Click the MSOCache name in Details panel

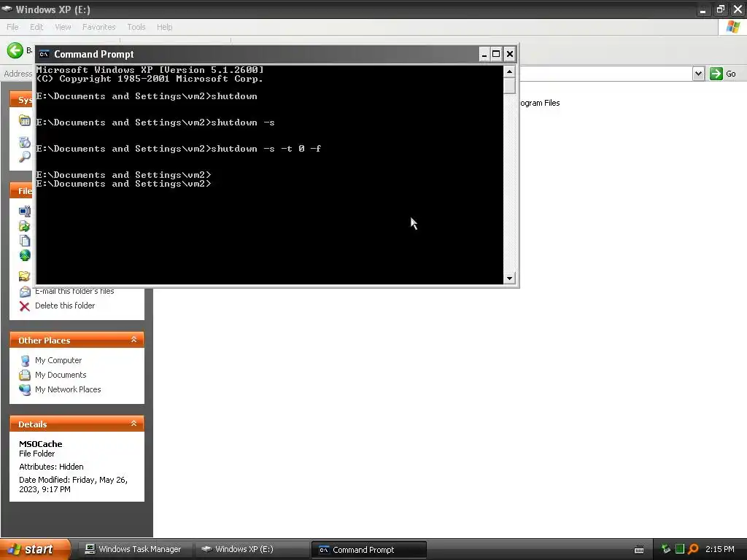pos(41,444)
